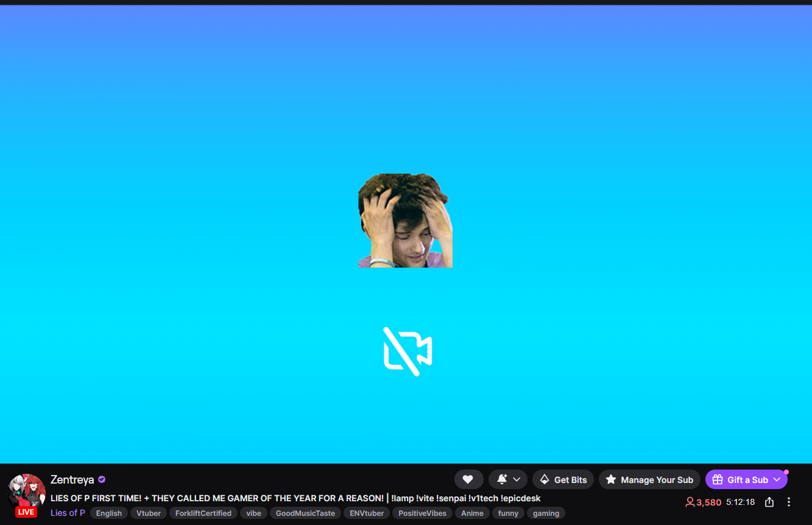Click the facepalm emote image in player

pyautogui.click(x=405, y=220)
